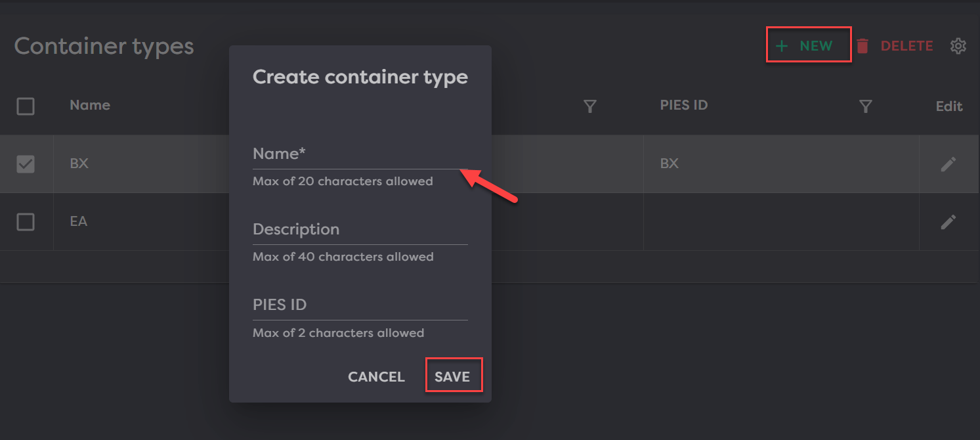Viewport: 980px width, 440px height.
Task: Sort by the Name column header
Action: (x=90, y=105)
